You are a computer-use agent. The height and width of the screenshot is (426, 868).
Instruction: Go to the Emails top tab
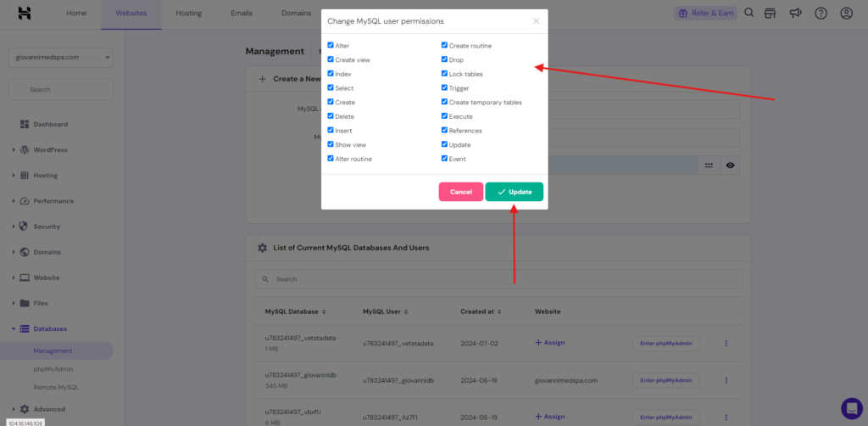(241, 14)
